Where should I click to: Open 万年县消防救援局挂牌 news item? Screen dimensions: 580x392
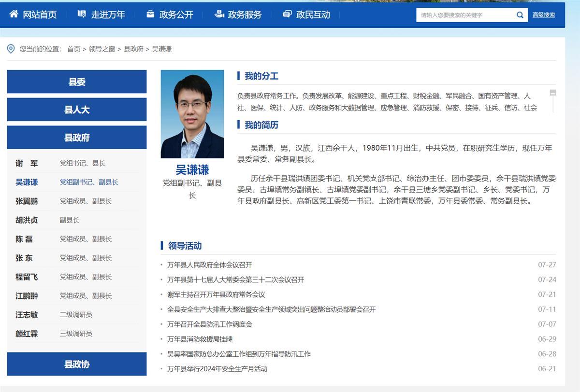[200, 339]
